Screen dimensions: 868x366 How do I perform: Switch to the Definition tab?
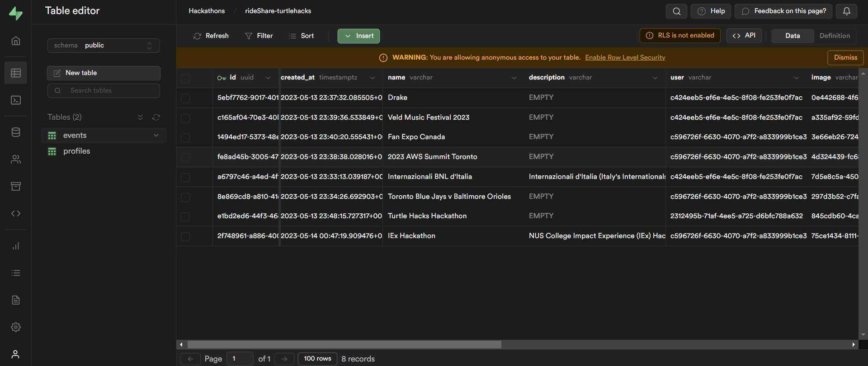835,36
